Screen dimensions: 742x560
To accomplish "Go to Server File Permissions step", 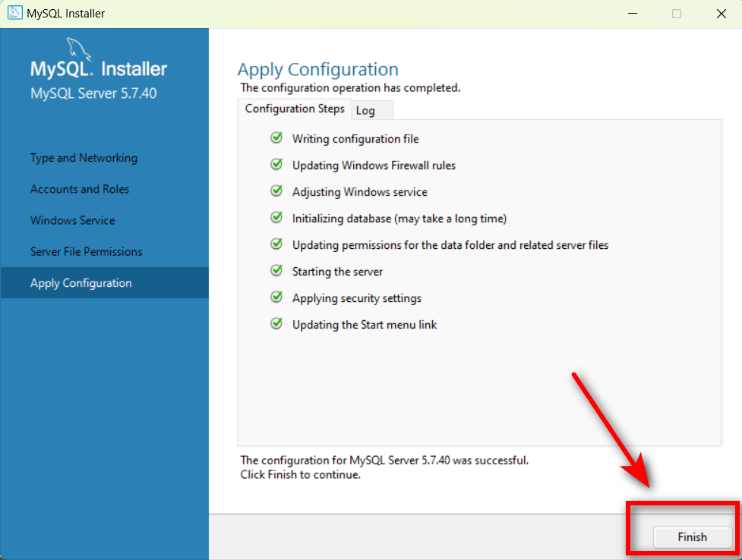I will click(x=86, y=252).
